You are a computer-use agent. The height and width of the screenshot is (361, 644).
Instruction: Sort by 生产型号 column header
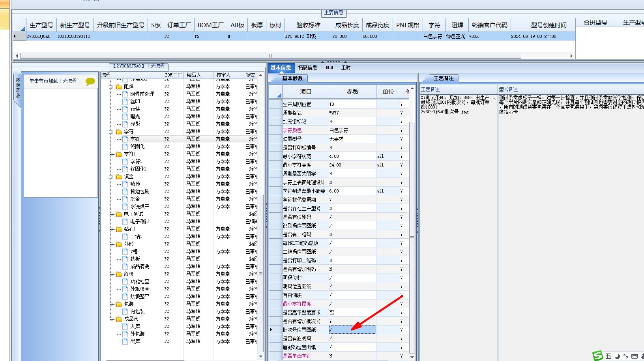coord(41,25)
